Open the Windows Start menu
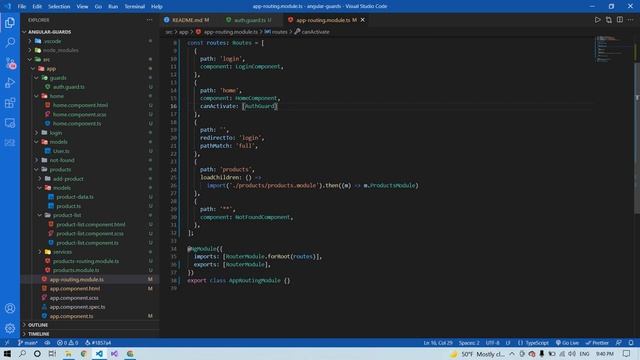This screenshot has height=360, width=640. pyautogui.click(x=7, y=354)
